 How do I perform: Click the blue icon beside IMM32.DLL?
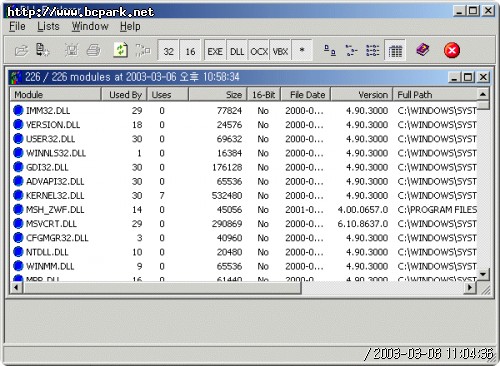[x=18, y=110]
